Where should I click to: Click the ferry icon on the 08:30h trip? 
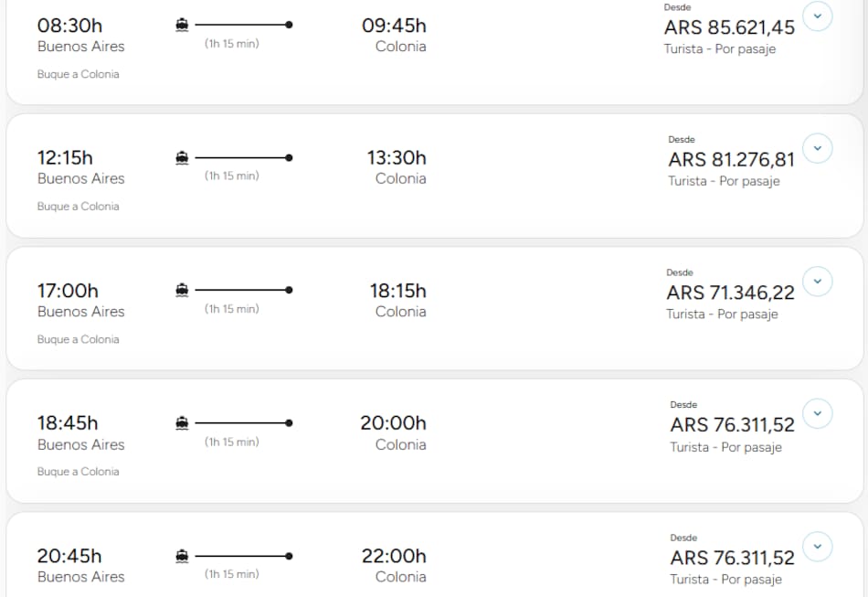(182, 26)
